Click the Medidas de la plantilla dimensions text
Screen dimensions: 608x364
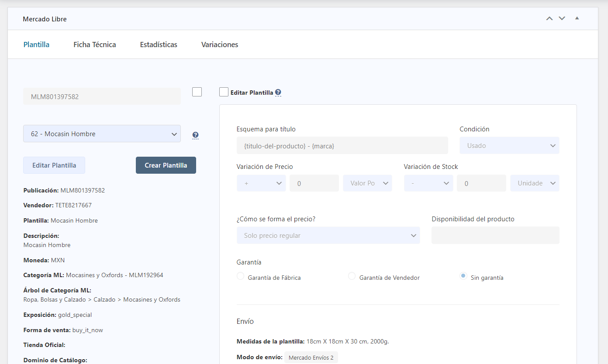[313, 341]
